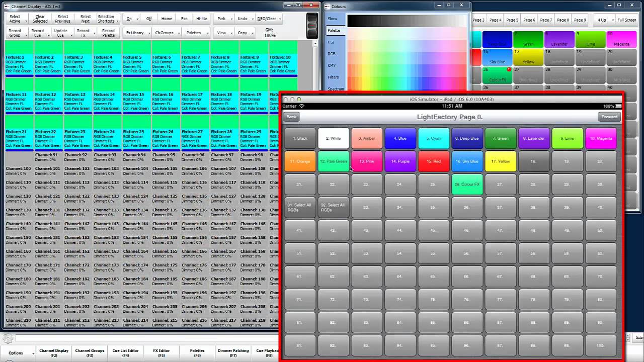Screen dimensions: 644x362
Task: Tap 1. Black in the simulator
Action: 300,138
